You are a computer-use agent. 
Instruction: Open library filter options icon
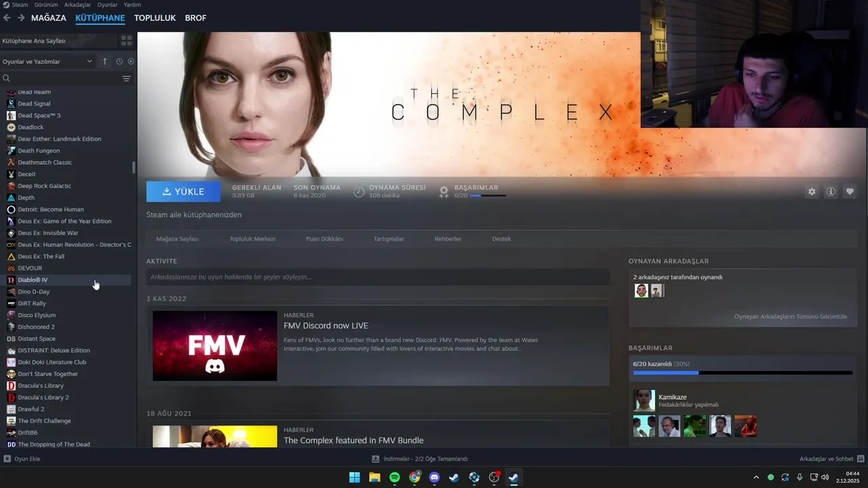pyautogui.click(x=126, y=79)
